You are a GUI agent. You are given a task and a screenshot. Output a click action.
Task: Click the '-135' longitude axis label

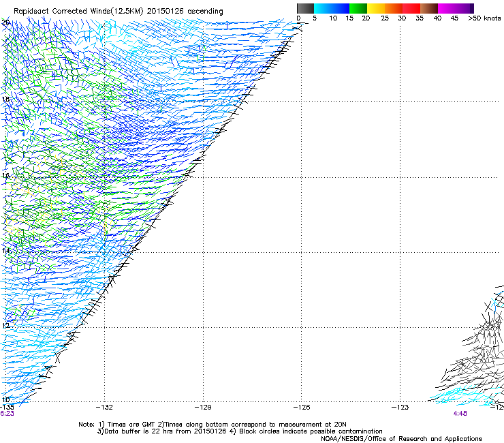7,408
